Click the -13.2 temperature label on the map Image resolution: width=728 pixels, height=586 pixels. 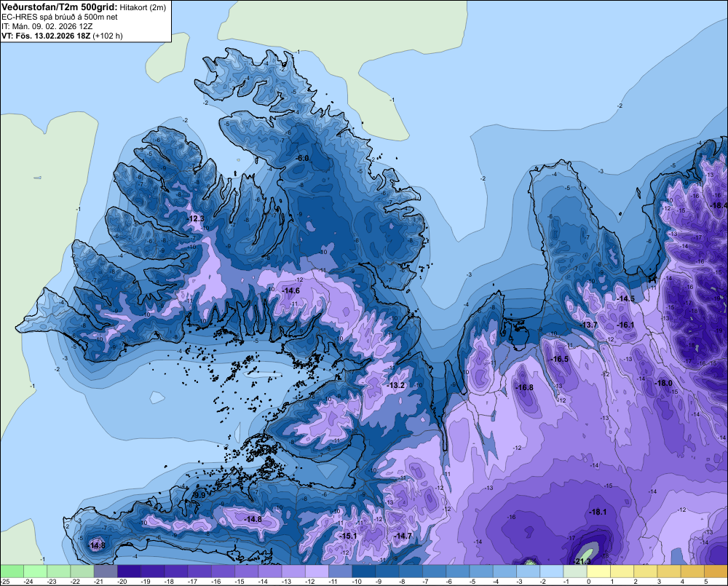click(396, 385)
